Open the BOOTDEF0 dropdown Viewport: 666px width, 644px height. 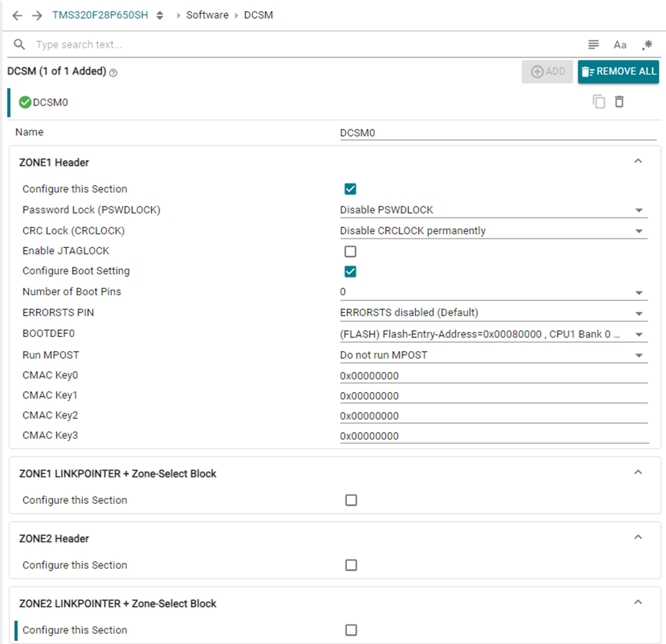click(493, 334)
